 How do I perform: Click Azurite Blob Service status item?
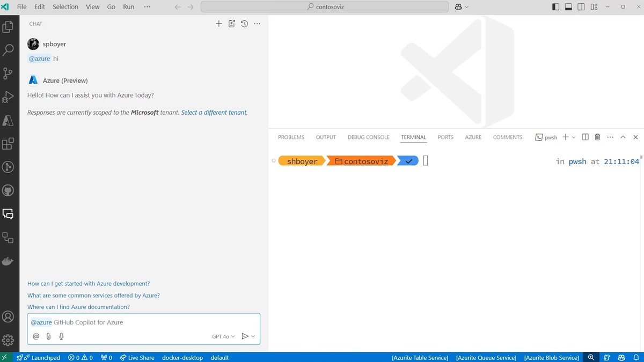552,357
